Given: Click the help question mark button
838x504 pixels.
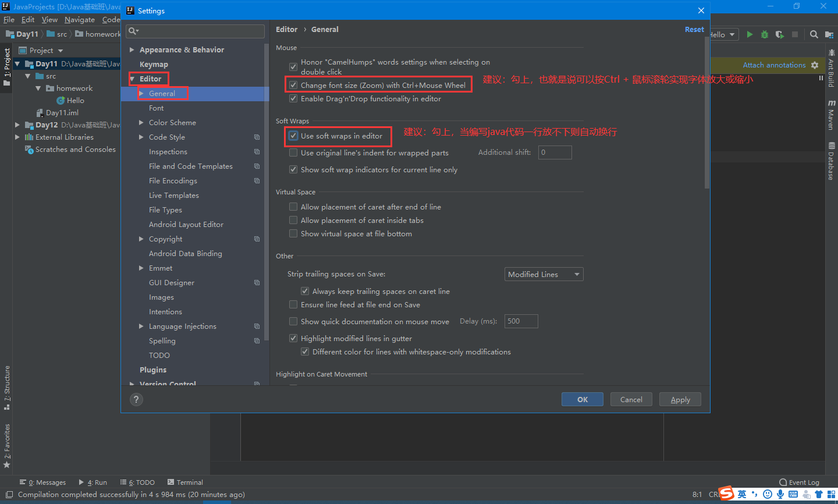Looking at the screenshot, I should [x=136, y=399].
